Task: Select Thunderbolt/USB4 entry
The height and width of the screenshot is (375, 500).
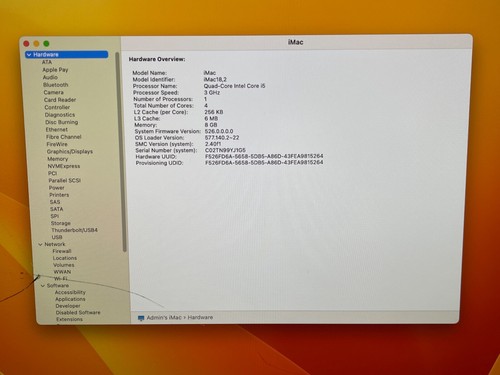Action: coord(74,230)
